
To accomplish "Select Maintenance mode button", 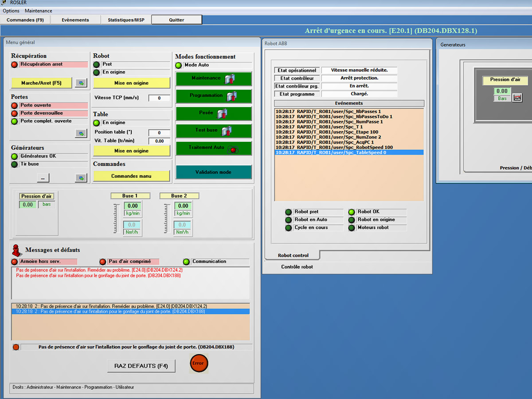I will click(214, 78).
